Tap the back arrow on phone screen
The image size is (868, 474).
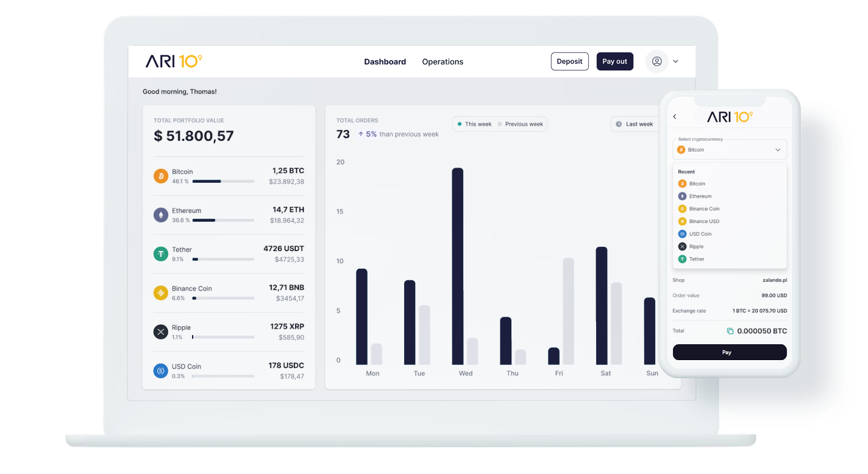click(x=675, y=117)
